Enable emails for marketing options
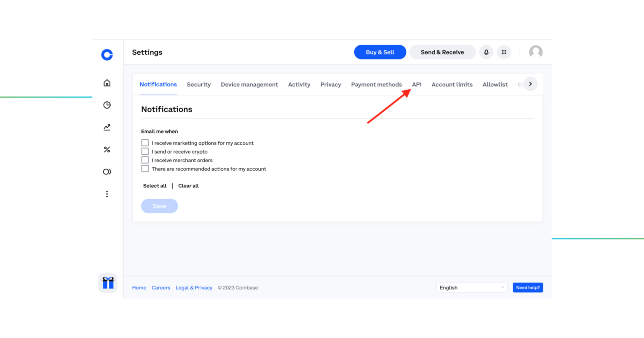 [x=145, y=143]
